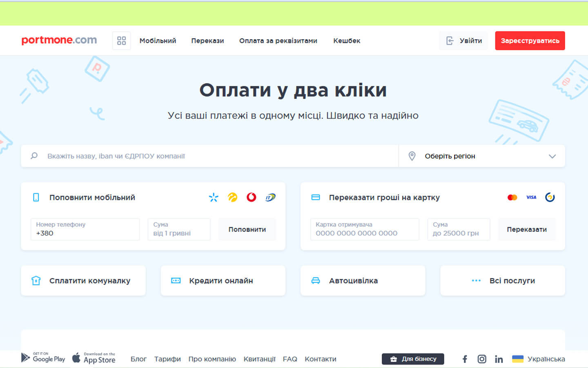Download the app on App Store
The height and width of the screenshot is (368, 588).
tap(94, 358)
